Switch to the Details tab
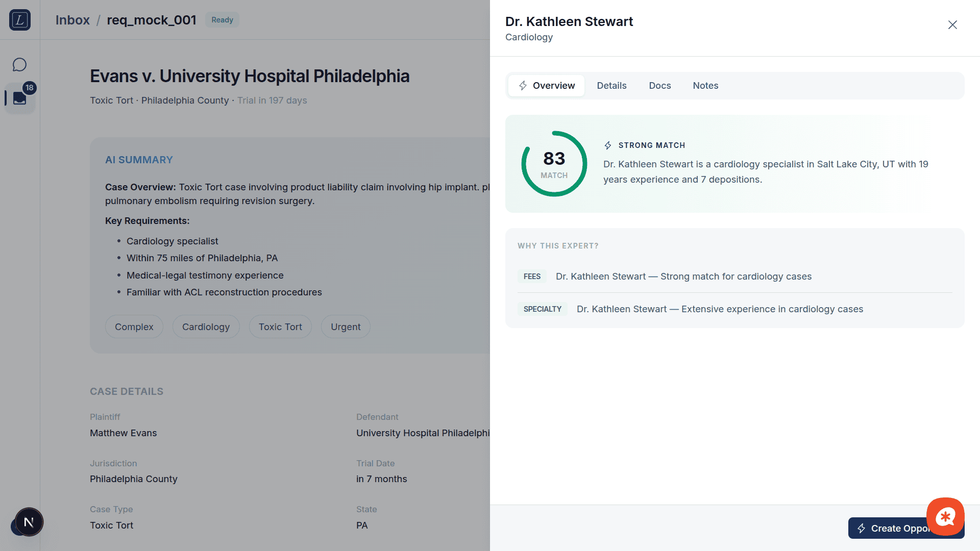This screenshot has width=980, height=551. click(611, 86)
